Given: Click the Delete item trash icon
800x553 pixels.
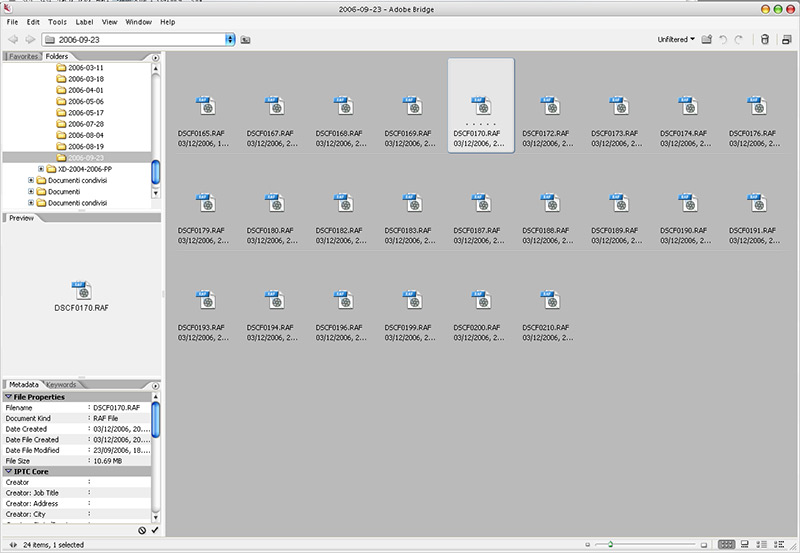Looking at the screenshot, I should 765,40.
